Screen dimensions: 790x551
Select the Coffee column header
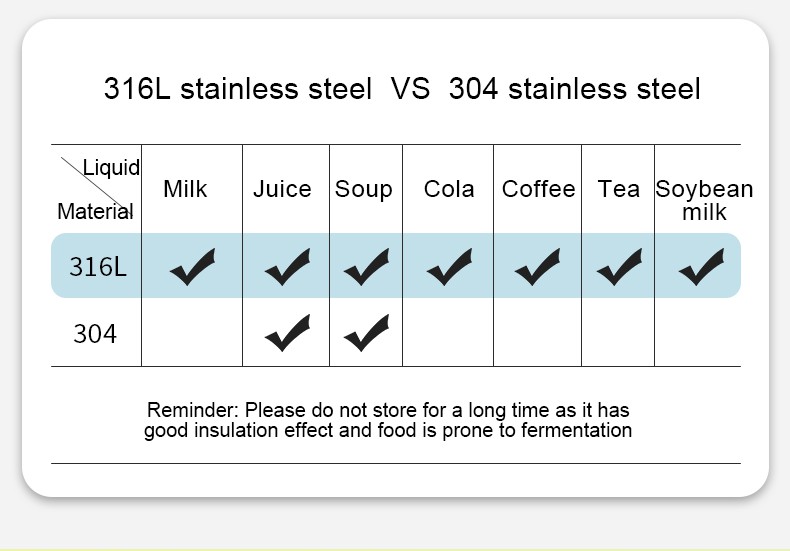point(539,189)
